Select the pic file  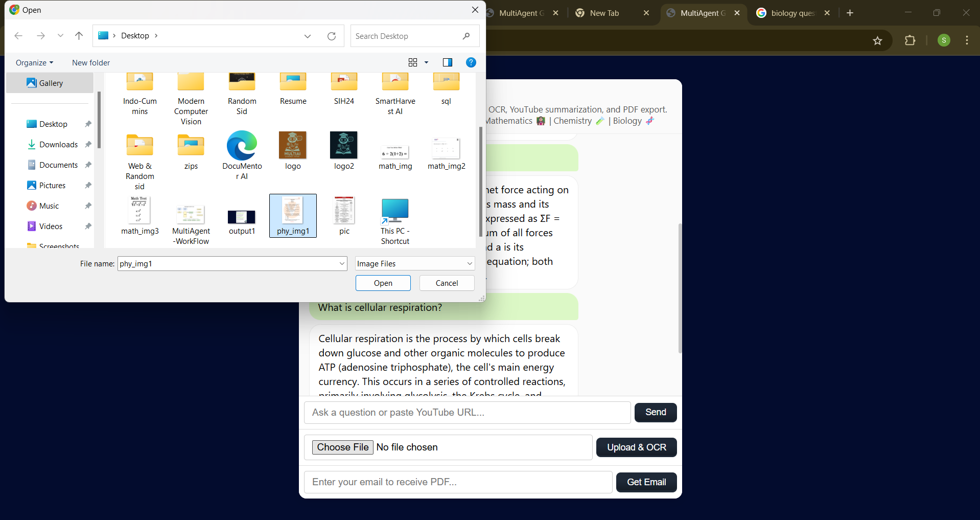344,216
